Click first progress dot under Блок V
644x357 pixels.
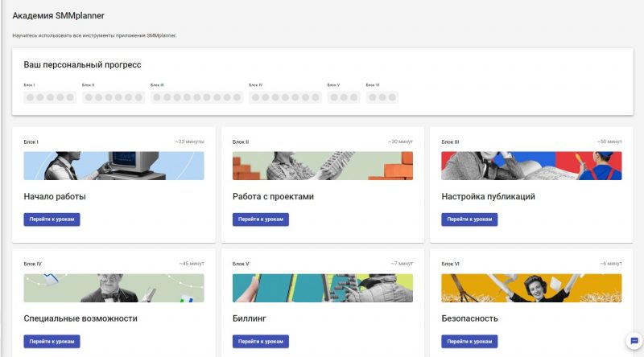point(333,97)
